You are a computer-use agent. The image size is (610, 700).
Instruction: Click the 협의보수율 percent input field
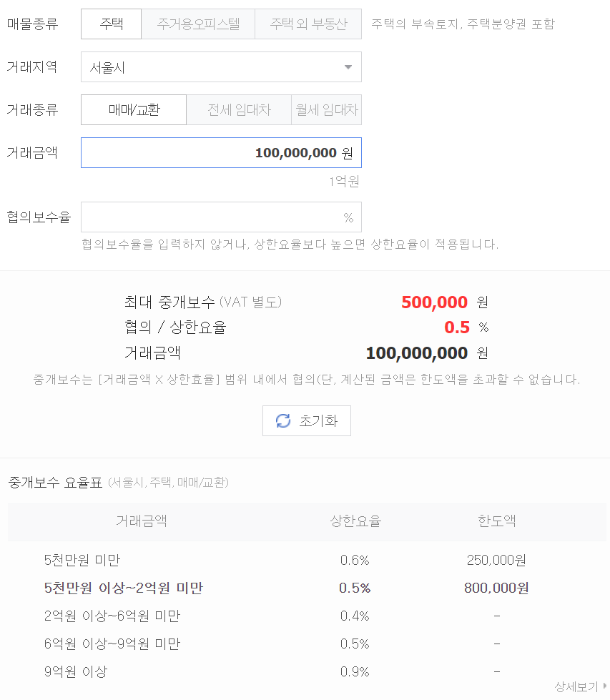pos(221,217)
